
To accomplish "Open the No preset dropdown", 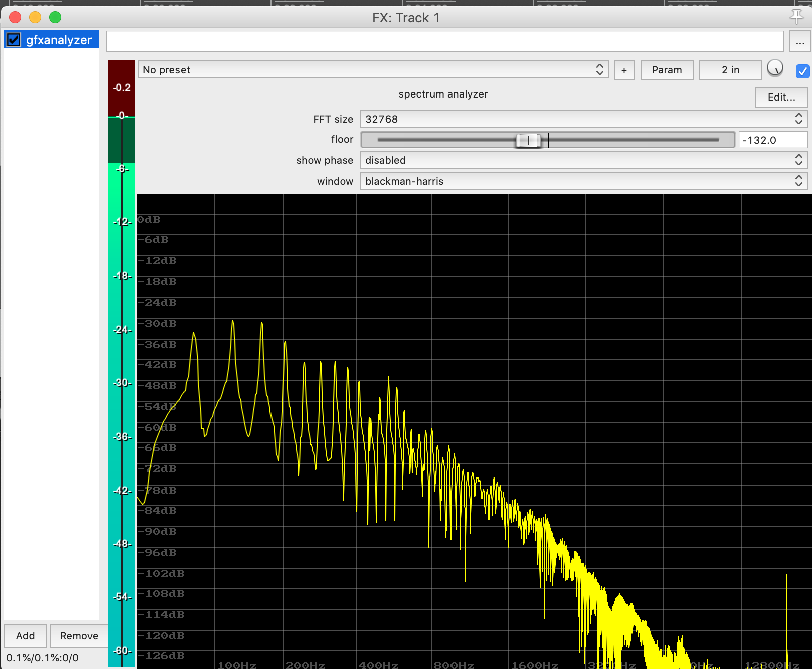I will click(373, 70).
